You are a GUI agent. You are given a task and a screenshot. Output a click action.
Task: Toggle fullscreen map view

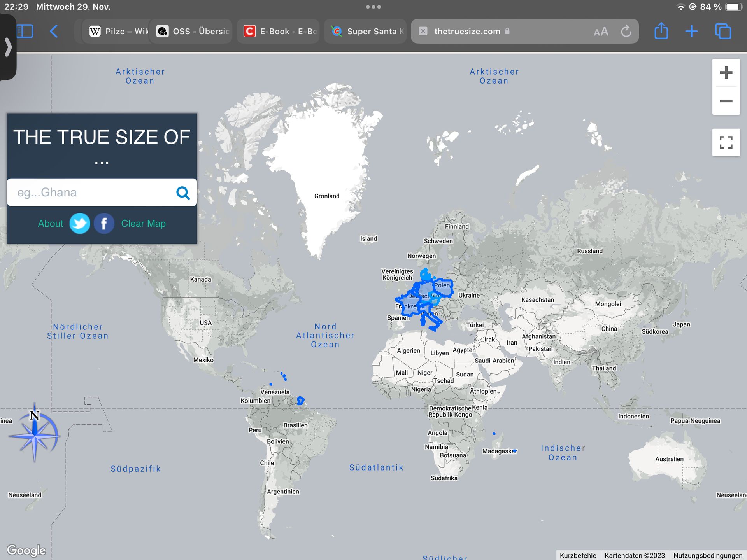(726, 142)
